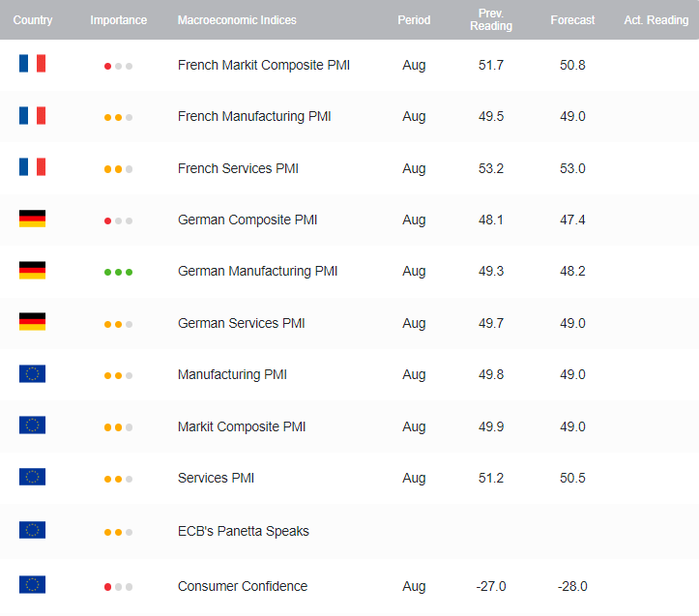Click French flag in French Services PMI row

pos(32,167)
